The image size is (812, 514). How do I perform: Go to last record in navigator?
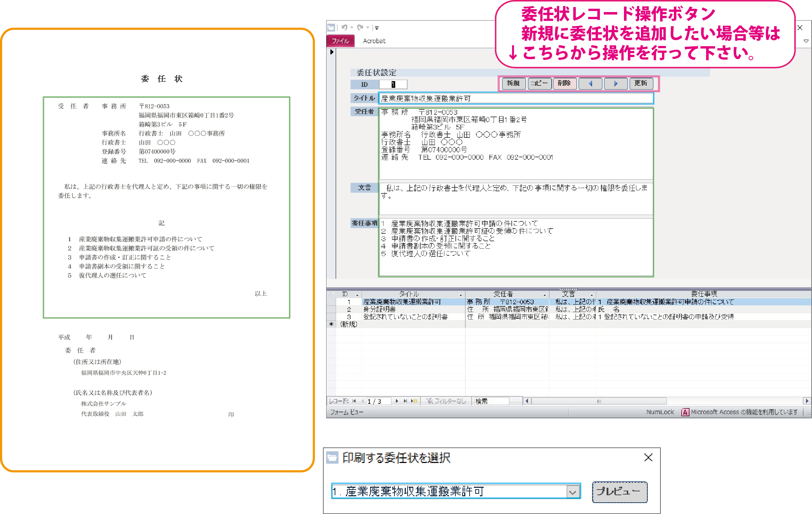coord(405,401)
